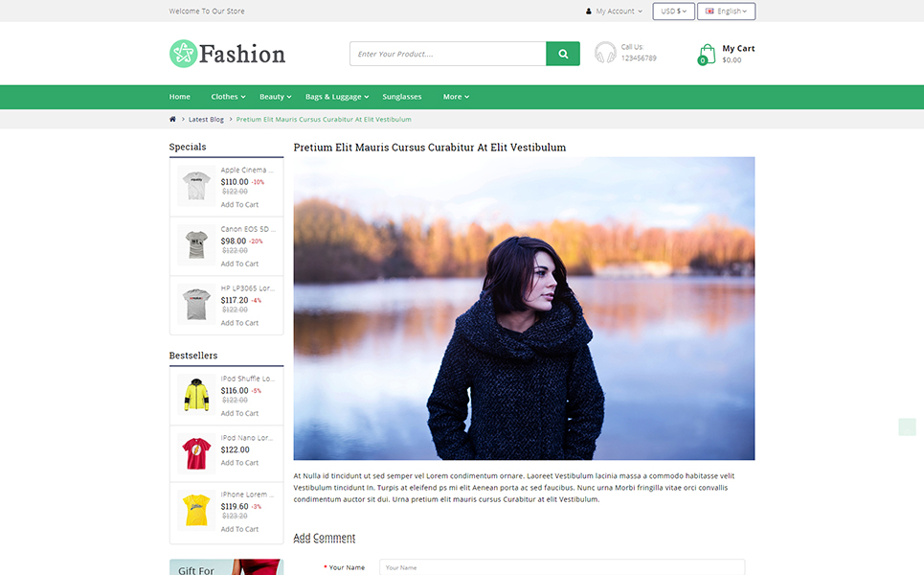The image size is (924, 575).
Task: Expand the Clothes menu
Action: [228, 97]
